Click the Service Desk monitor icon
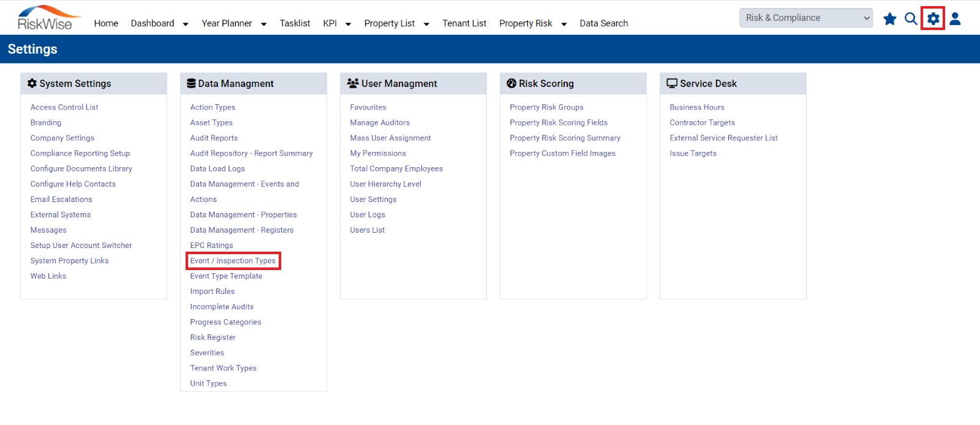 pos(672,83)
